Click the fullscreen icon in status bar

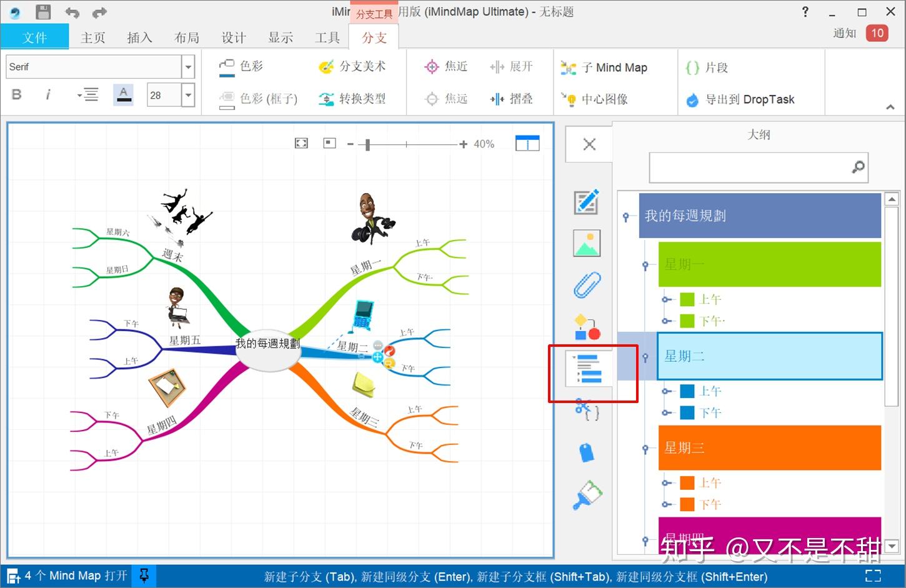tap(873, 576)
